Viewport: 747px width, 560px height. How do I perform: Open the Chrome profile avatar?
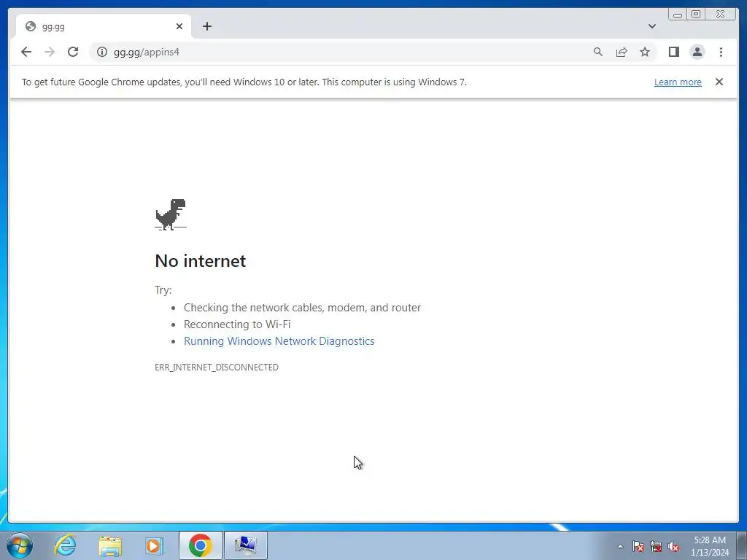(697, 52)
